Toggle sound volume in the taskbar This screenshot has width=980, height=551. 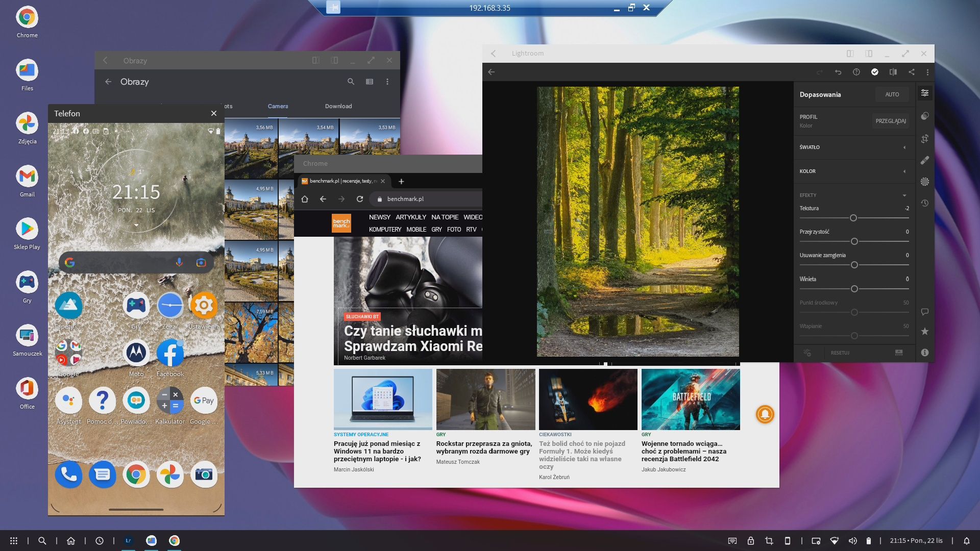click(x=852, y=541)
